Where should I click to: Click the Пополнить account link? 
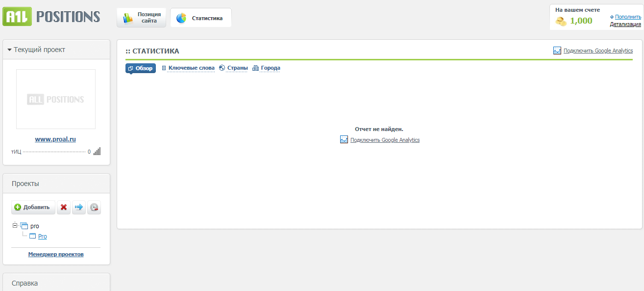(628, 17)
